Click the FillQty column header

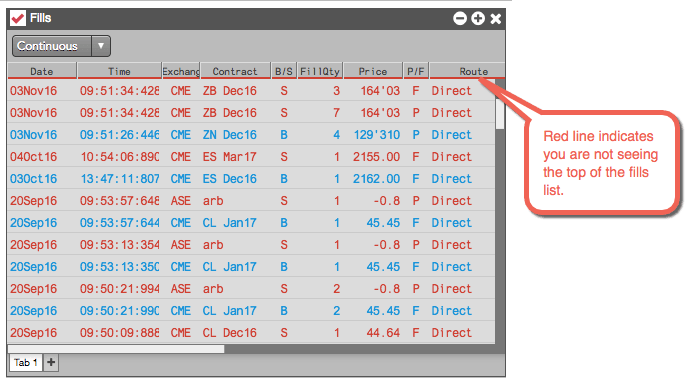coord(320,71)
